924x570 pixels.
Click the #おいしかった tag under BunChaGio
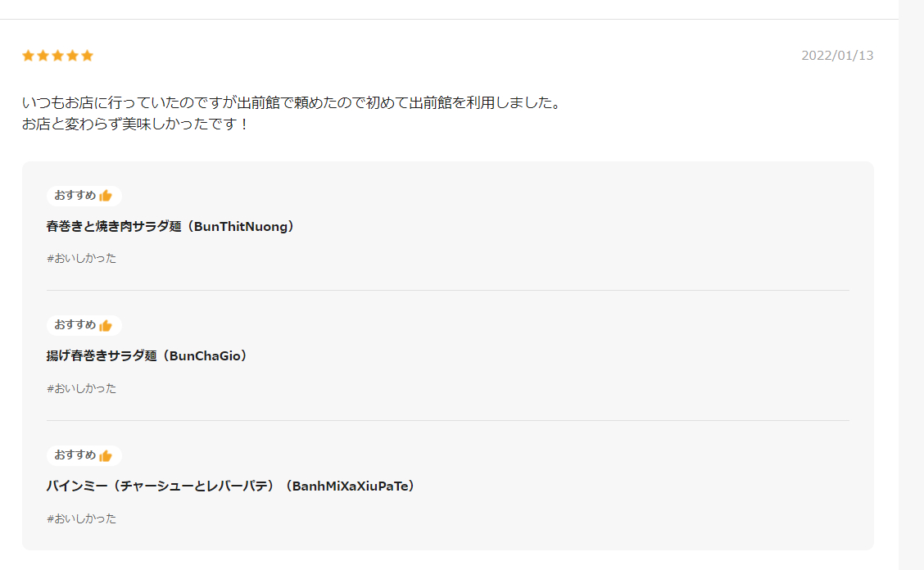pos(81,388)
